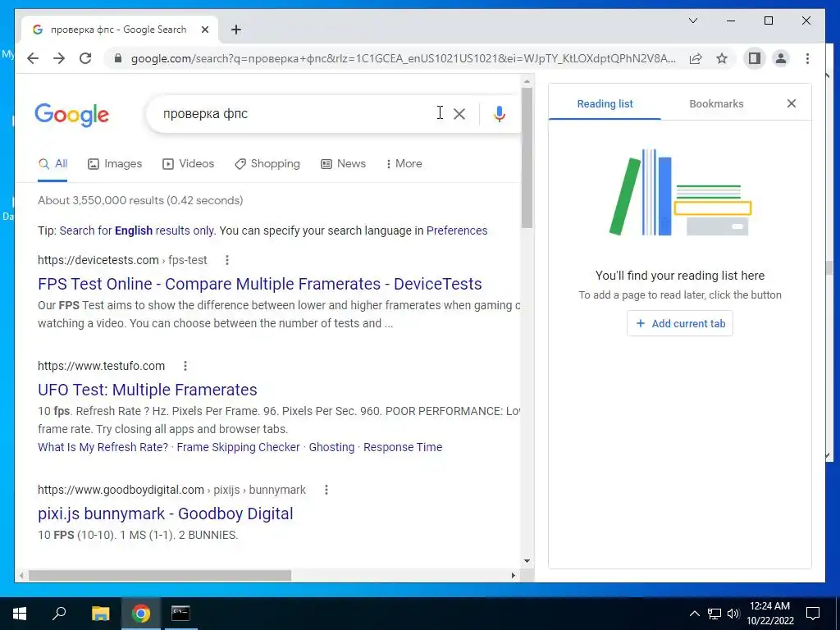
Task: Click the Add current tab button
Action: pyautogui.click(x=680, y=323)
